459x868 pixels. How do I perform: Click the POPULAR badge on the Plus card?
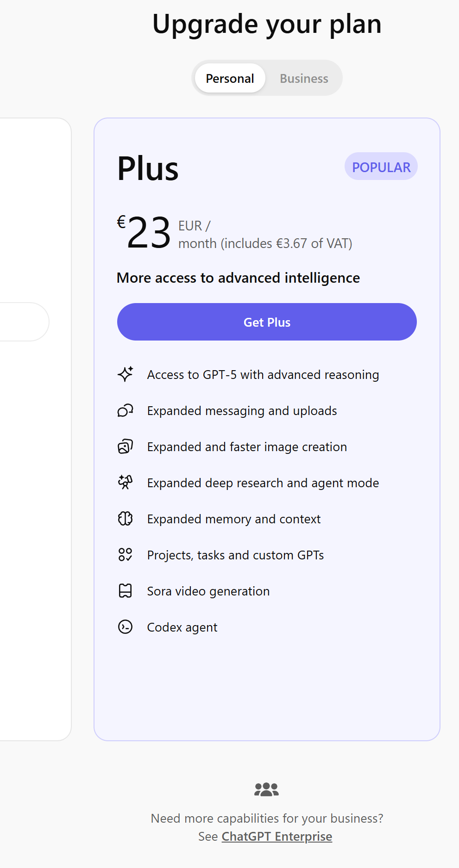(x=381, y=167)
